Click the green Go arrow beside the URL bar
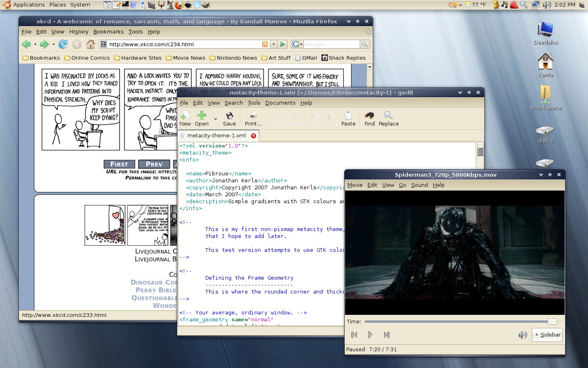The height and width of the screenshot is (368, 588). pos(283,44)
